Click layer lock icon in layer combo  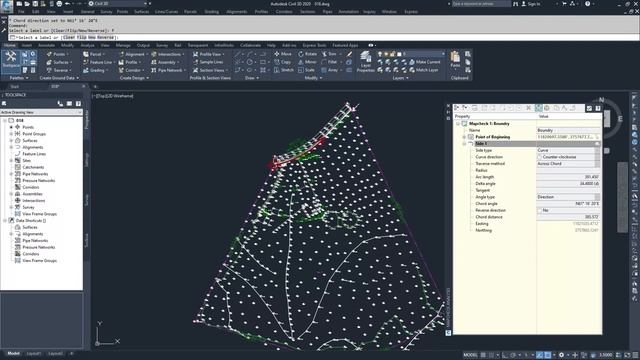[x=393, y=54]
